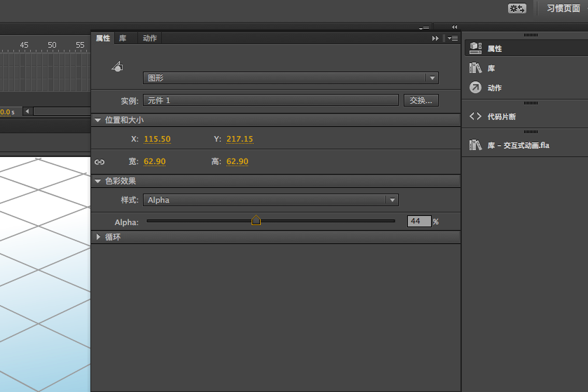
Task: Open 代码片断 code snippets icon
Action: tap(475, 116)
